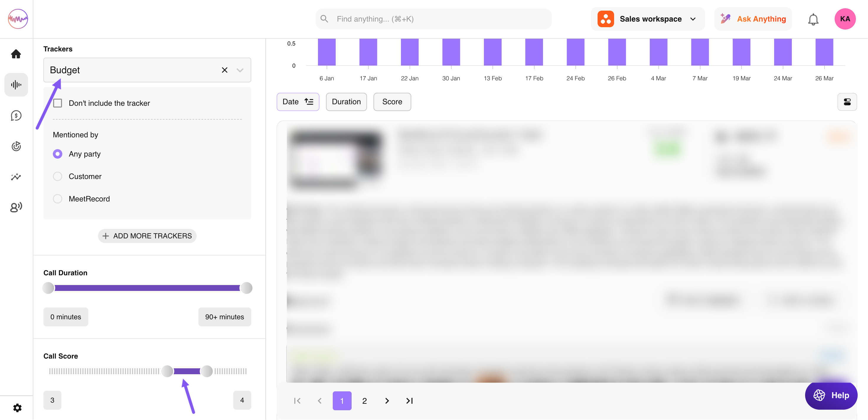Click ADD MORE TRACKERS button
Screen dimensions: 868x420
[147, 236]
